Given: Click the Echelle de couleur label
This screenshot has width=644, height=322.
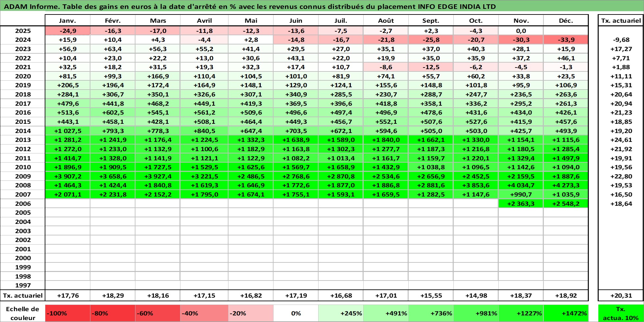Looking at the screenshot, I should [x=23, y=313].
